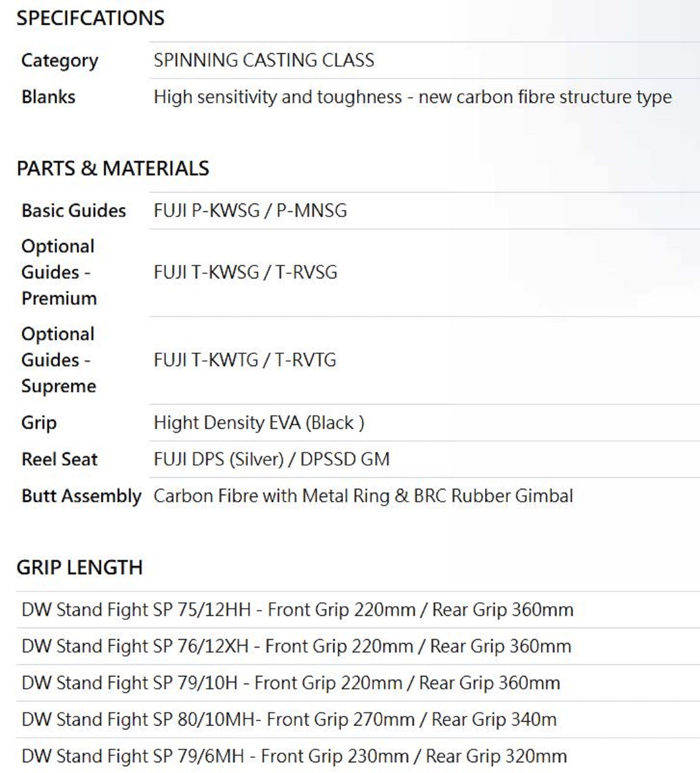The height and width of the screenshot is (773, 700).
Task: Click the FUJI P-KWSG / P-MNSG value
Action: (x=250, y=211)
